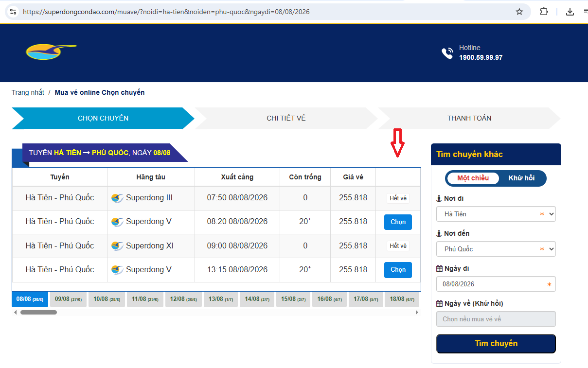Viewport: 588px width, 368px height.
Task: Select date tab 16/08
Action: click(329, 299)
